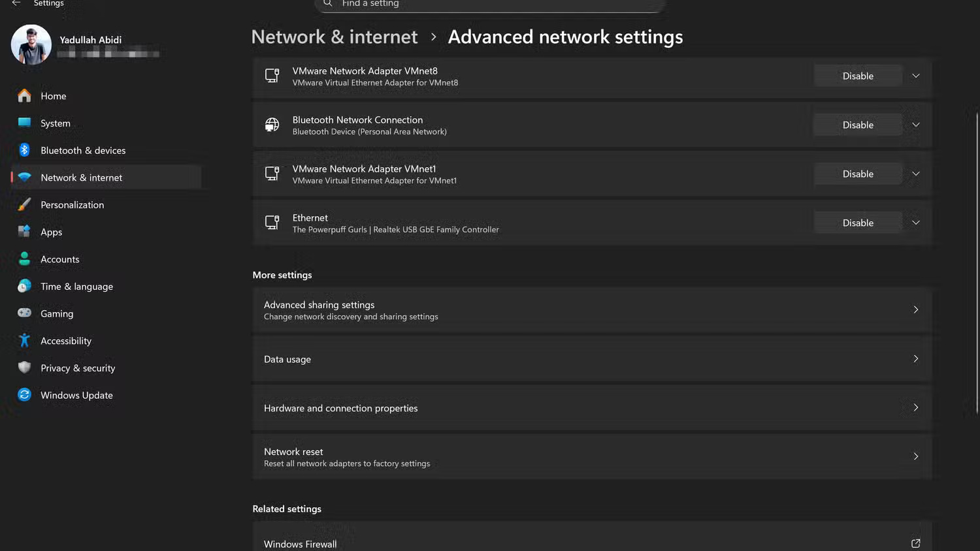Click the user profile picture
Screen dimensions: 980x551
[31, 44]
